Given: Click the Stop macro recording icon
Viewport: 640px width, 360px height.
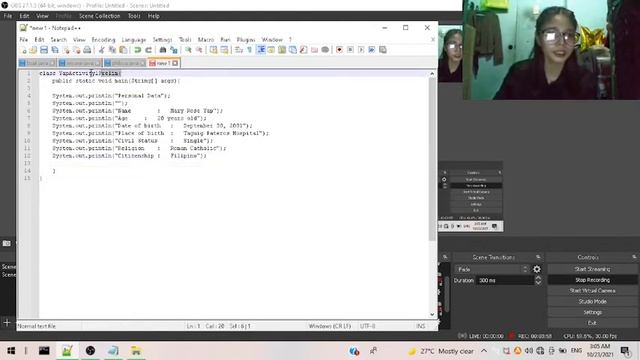Looking at the screenshot, I should [x=350, y=50].
